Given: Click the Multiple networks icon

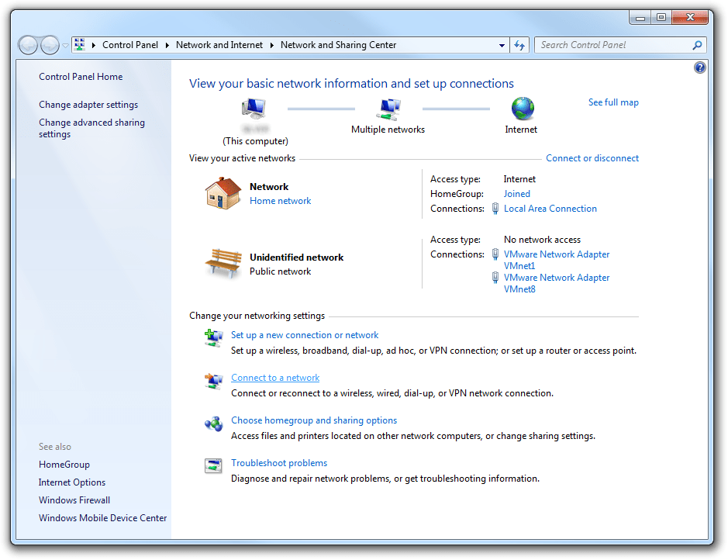Looking at the screenshot, I should 388,109.
